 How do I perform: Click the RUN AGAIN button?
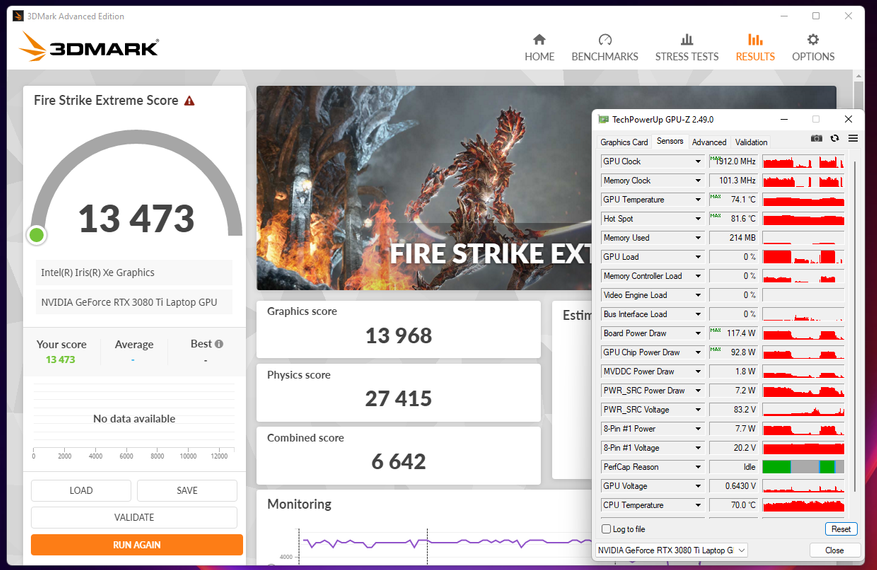(x=137, y=545)
